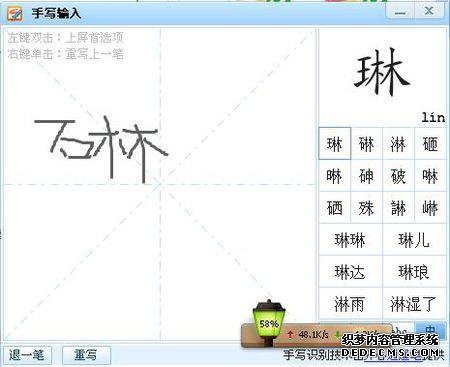Select the 中 Chinese mode tab
The width and height of the screenshot is (450, 367).
[430, 330]
